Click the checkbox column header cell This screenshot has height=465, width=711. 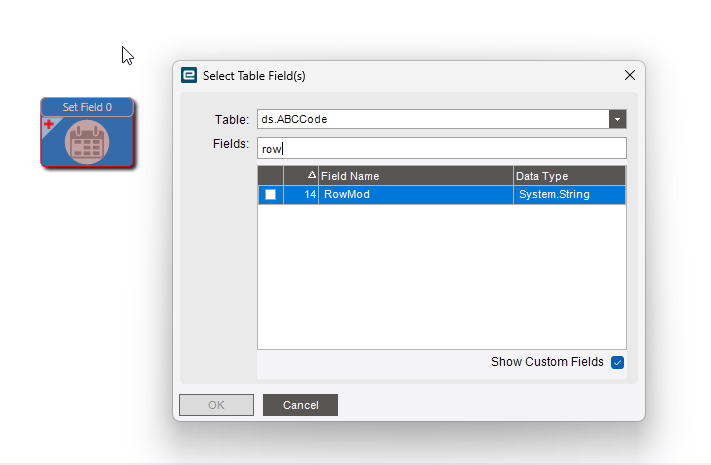point(271,176)
